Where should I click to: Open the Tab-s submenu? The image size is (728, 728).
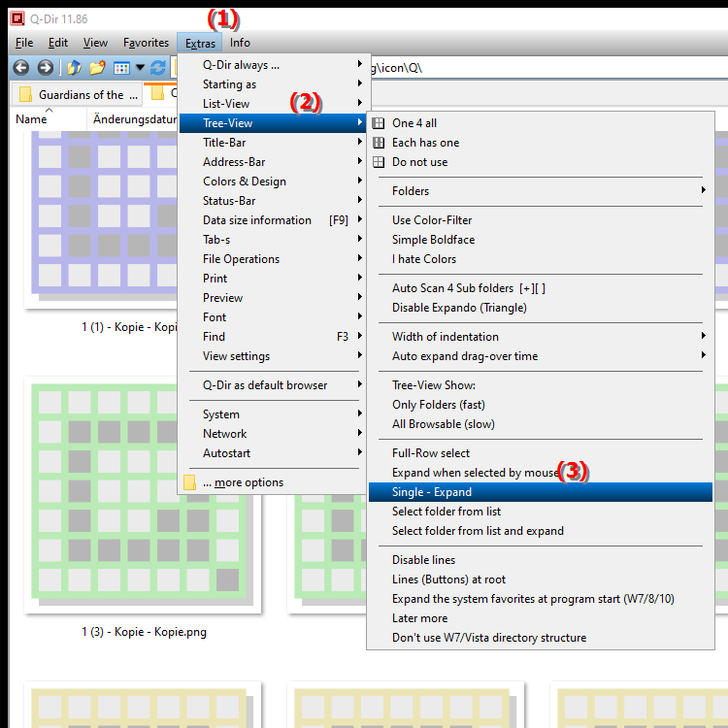tap(273, 240)
